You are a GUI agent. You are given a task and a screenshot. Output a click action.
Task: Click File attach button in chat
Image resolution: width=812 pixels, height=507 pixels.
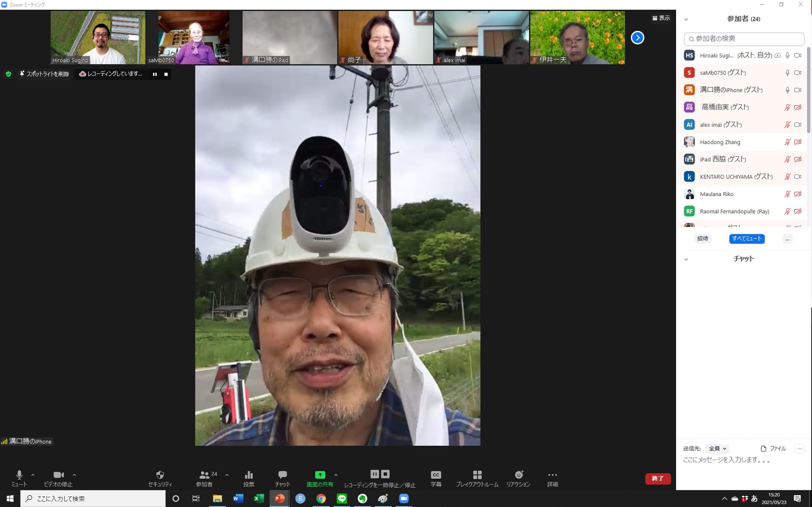[x=773, y=449]
